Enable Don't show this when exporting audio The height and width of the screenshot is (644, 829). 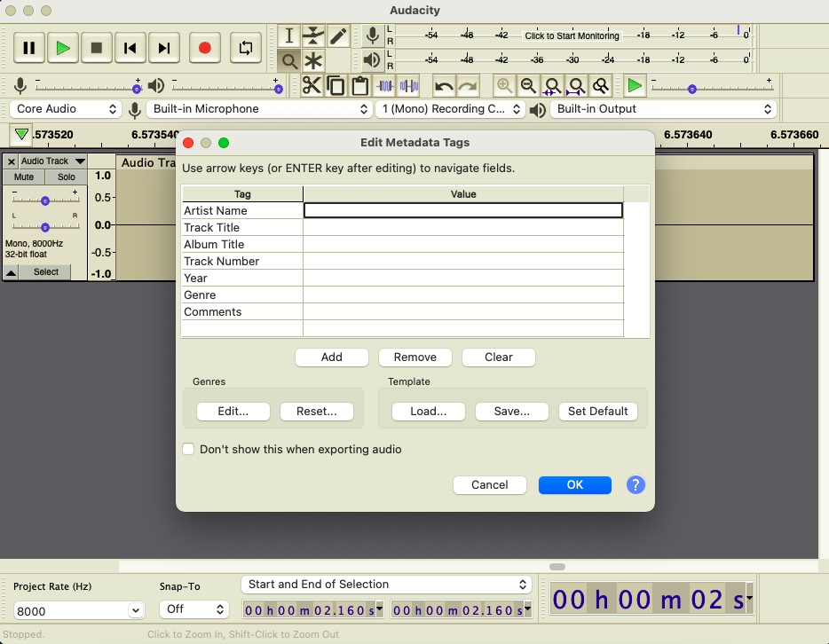[188, 450]
